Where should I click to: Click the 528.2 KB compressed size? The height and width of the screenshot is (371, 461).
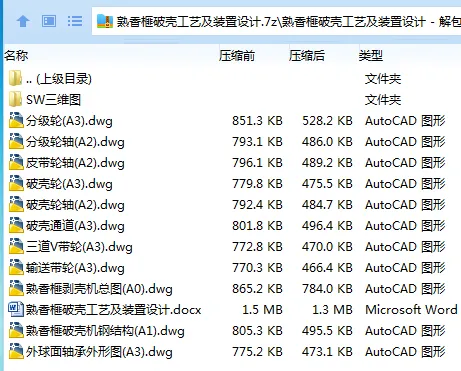tap(327, 121)
